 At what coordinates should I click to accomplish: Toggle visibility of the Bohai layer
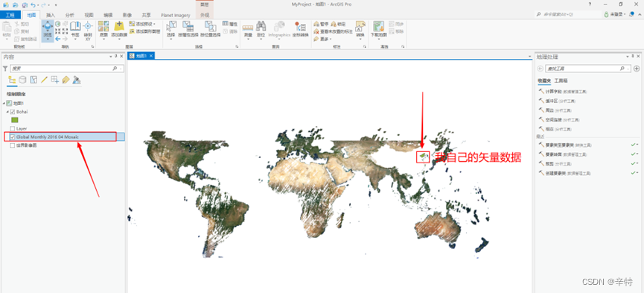point(13,112)
